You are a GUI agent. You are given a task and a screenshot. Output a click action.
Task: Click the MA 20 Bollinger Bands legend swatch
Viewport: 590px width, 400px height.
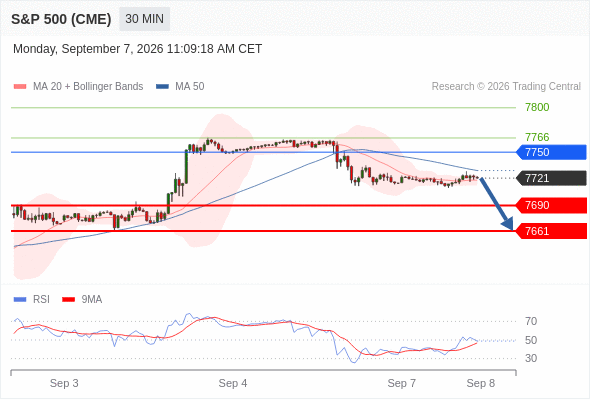point(20,87)
